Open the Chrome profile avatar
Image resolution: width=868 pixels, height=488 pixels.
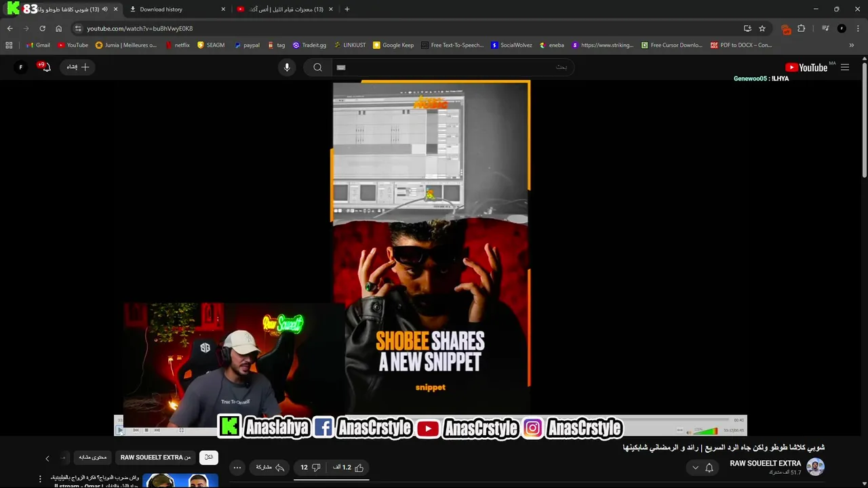(842, 28)
